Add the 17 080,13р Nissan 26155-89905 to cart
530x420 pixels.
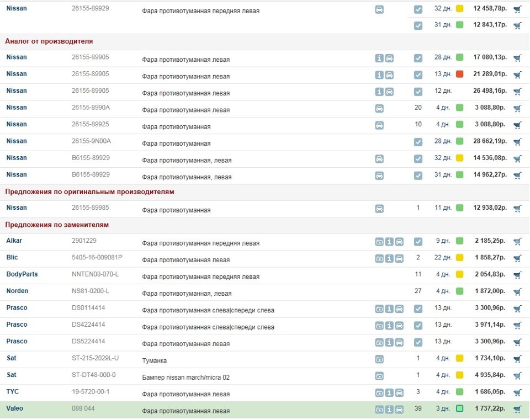click(x=517, y=58)
